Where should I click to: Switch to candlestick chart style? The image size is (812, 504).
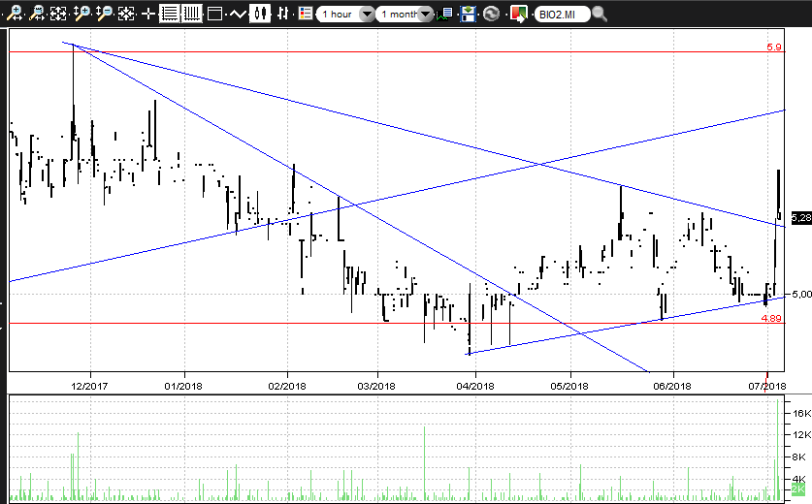coord(260,14)
